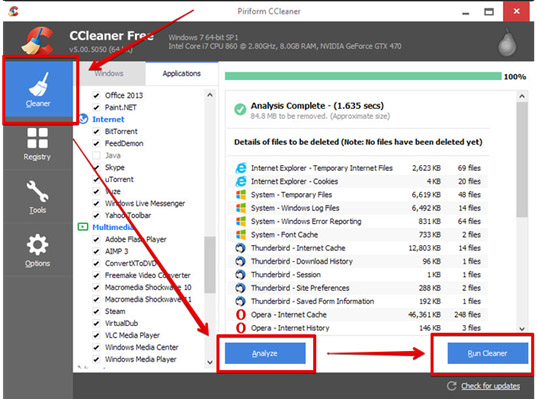Toggle the FeedDemon checkbox
The width and height of the screenshot is (538, 399).
[96, 143]
